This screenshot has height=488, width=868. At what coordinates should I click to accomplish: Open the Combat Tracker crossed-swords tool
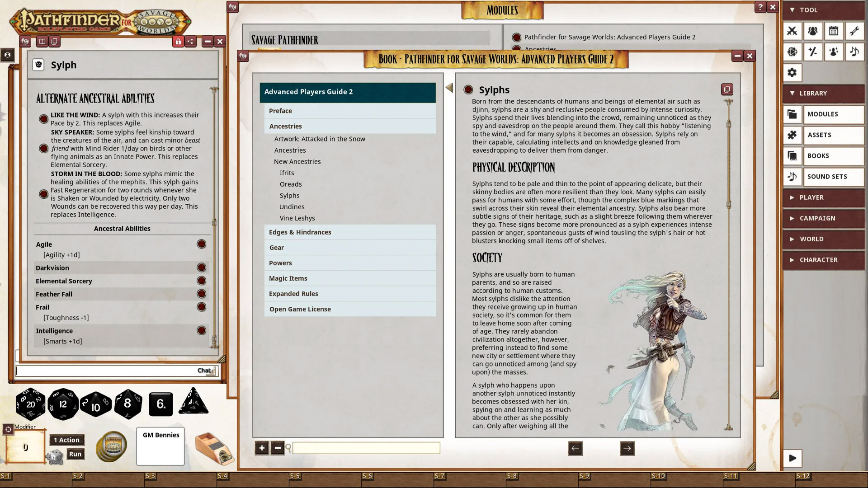point(792,31)
